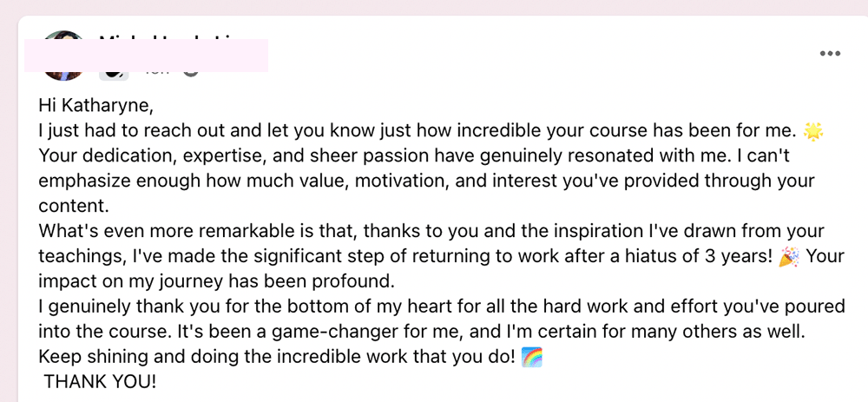Click the glowing star emoji
This screenshot has width=868, height=402.
[813, 131]
